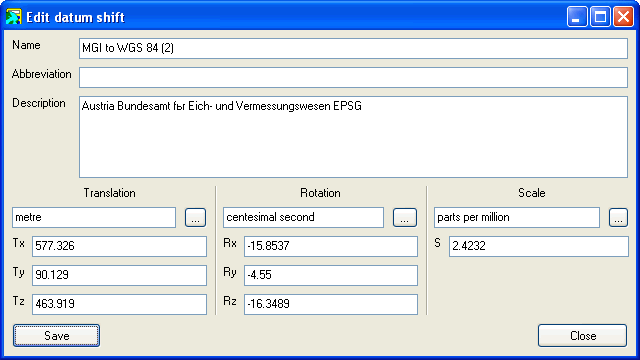Open the rotation unit browse button

pos(405,218)
